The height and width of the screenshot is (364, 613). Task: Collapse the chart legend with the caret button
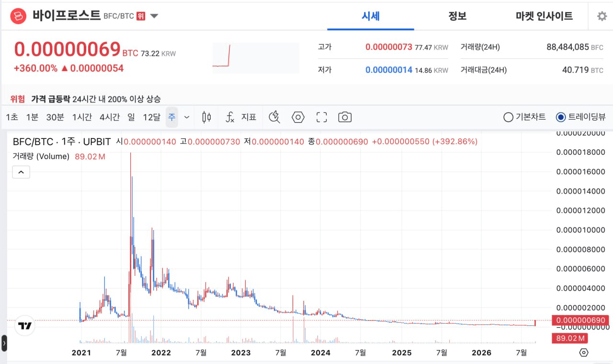pos(21,171)
